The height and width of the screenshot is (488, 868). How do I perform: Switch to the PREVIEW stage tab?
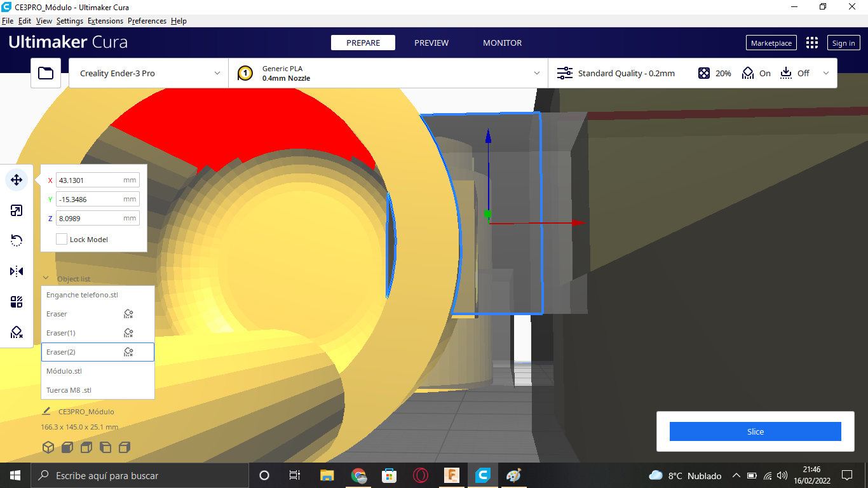[x=431, y=43]
